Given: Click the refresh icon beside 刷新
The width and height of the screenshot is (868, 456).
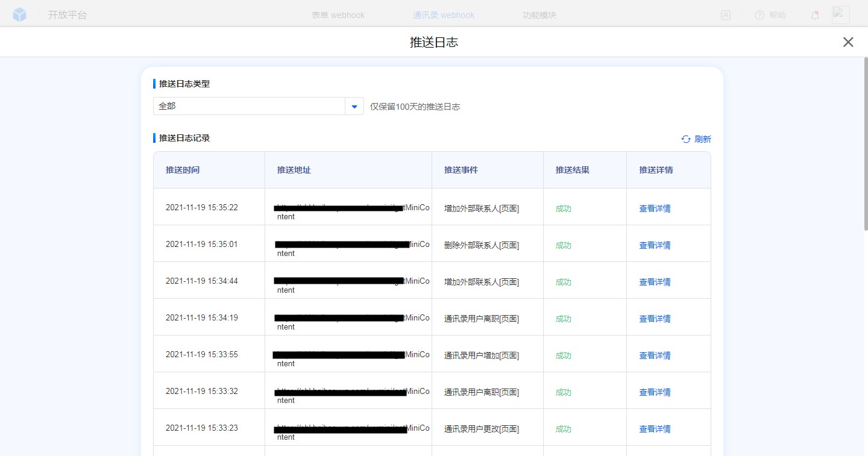Looking at the screenshot, I should point(686,139).
